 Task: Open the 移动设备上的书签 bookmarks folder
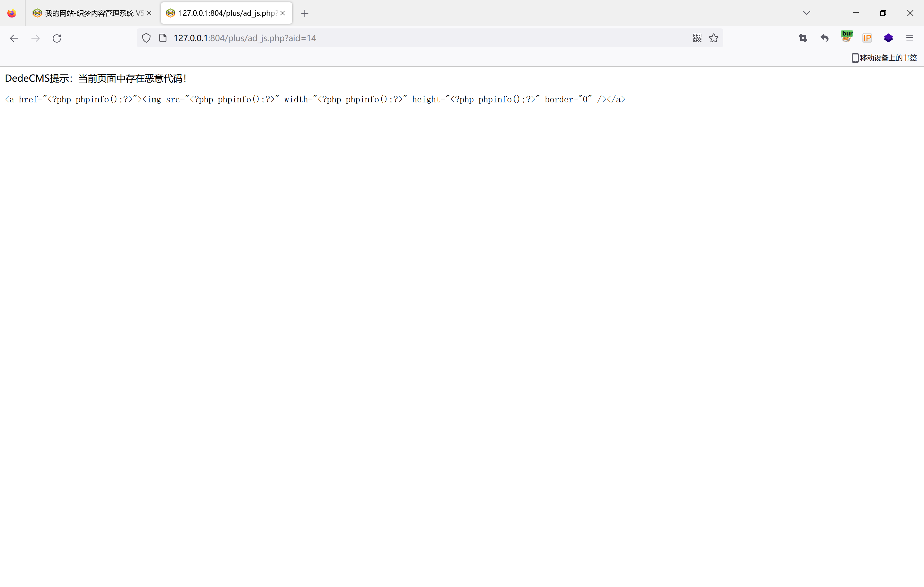[x=884, y=58]
